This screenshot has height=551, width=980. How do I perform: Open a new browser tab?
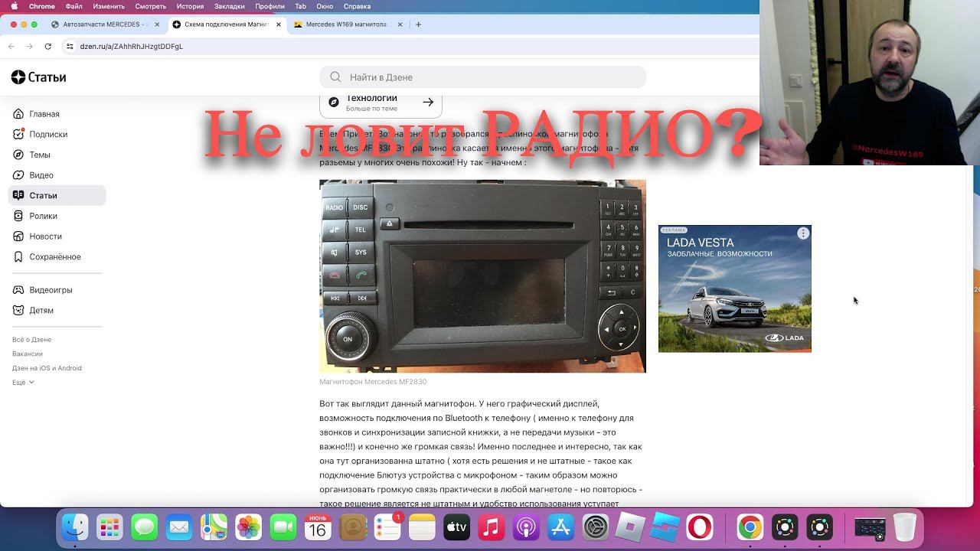(x=418, y=24)
